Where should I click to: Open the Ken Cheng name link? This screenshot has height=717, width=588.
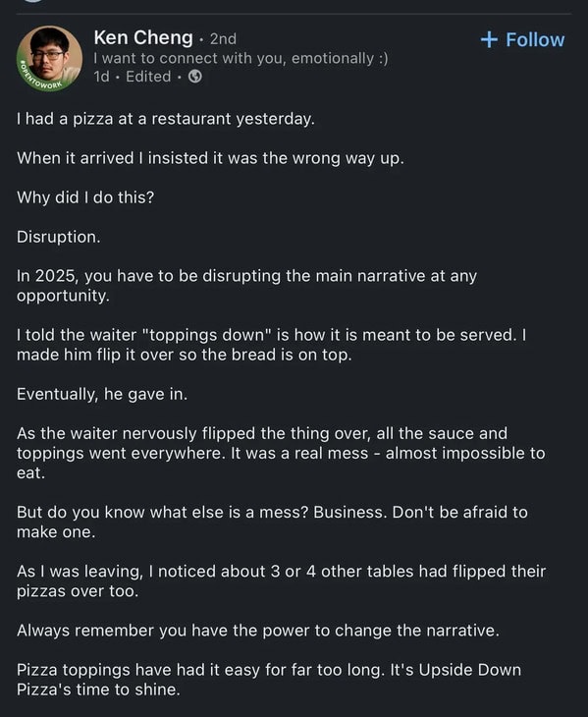coord(143,37)
